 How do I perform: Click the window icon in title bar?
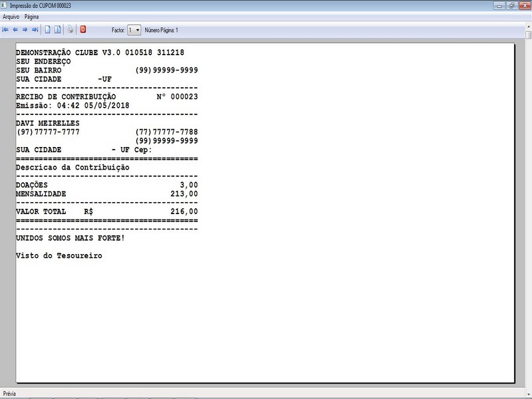(5, 5)
